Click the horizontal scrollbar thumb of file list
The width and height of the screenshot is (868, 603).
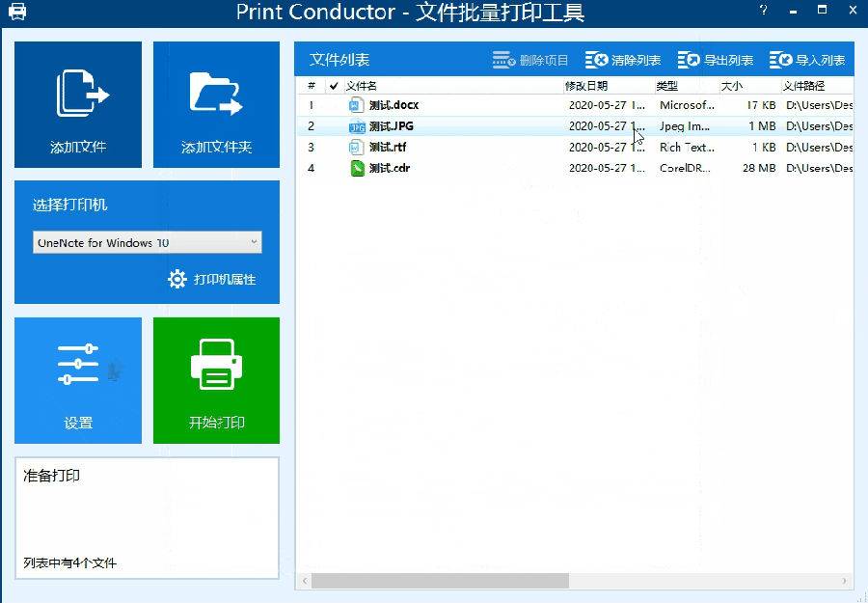(440, 581)
